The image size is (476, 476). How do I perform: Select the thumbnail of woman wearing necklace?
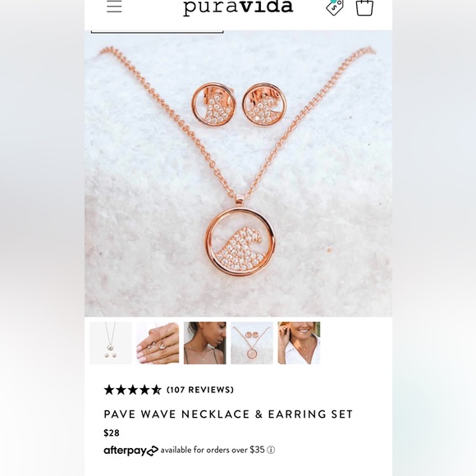pos(204,343)
